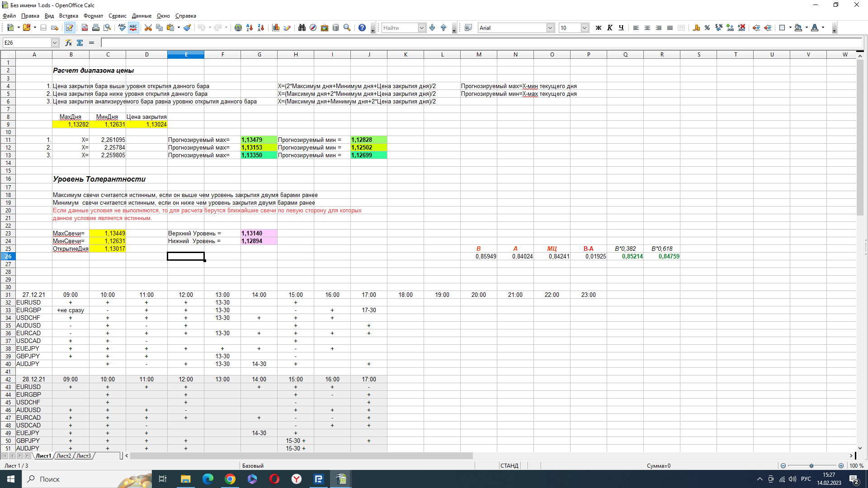868x488 pixels.
Task: Open Borders options dropdown arrow
Action: pyautogui.click(x=790, y=28)
